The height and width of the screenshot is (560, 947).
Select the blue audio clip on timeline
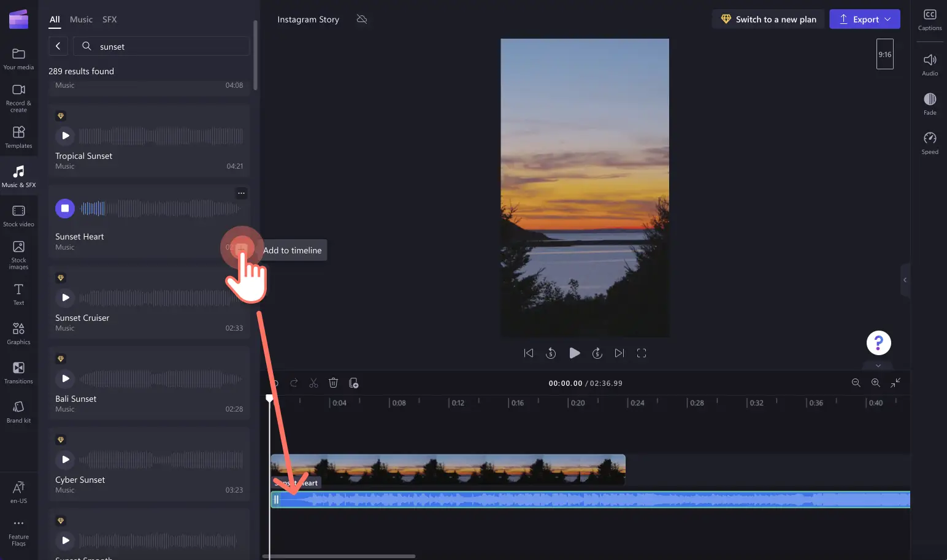pos(590,500)
